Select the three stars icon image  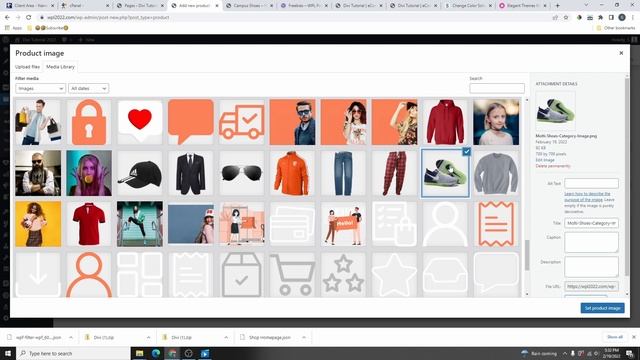click(343, 274)
